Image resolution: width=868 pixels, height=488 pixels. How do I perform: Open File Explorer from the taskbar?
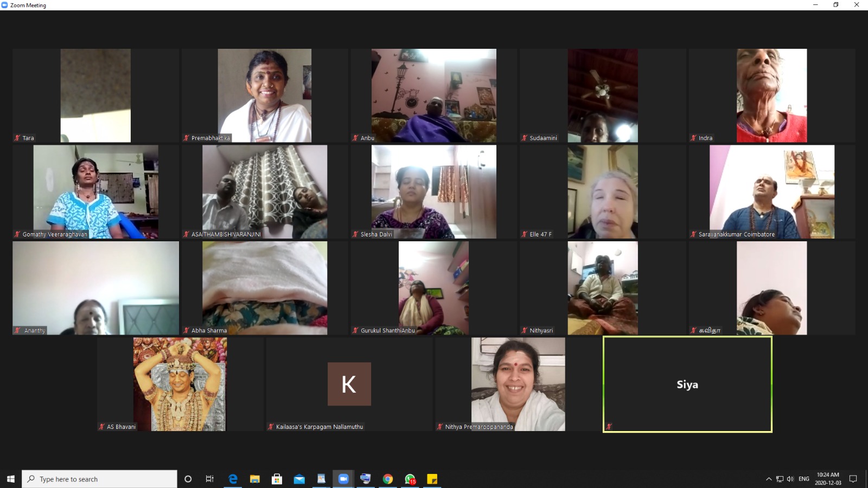tap(255, 479)
